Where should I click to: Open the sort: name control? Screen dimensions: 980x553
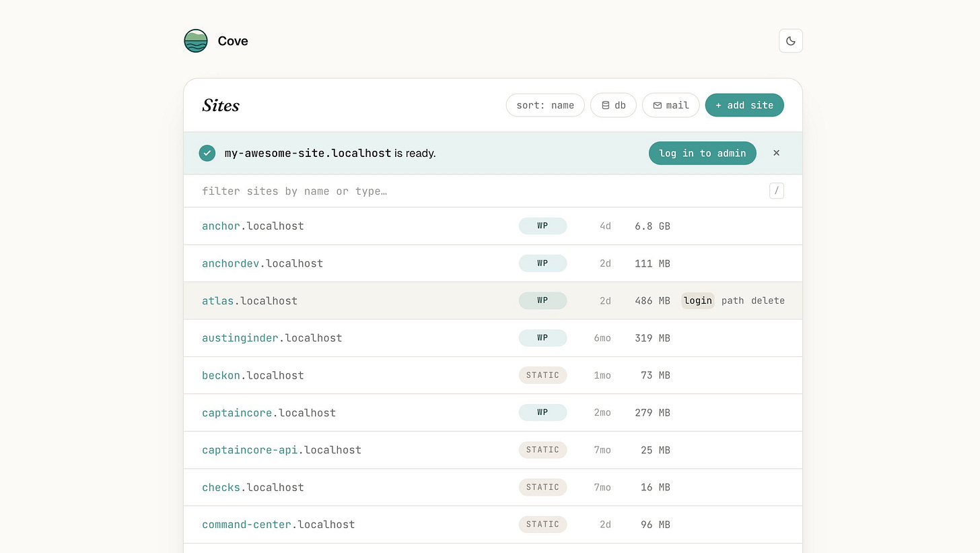click(545, 105)
